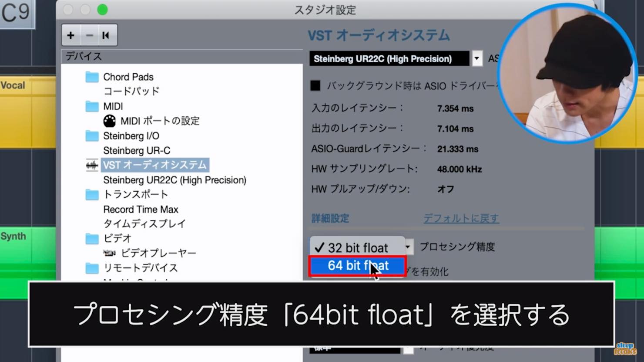Select ビデオプレーヤー entry

pyautogui.click(x=159, y=253)
